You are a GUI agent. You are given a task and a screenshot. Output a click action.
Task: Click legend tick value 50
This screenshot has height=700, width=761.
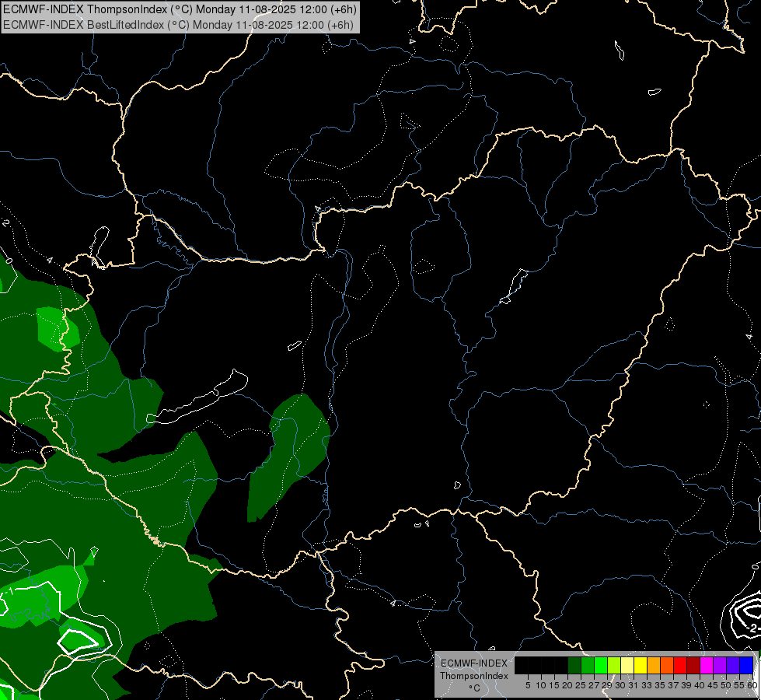point(726,685)
